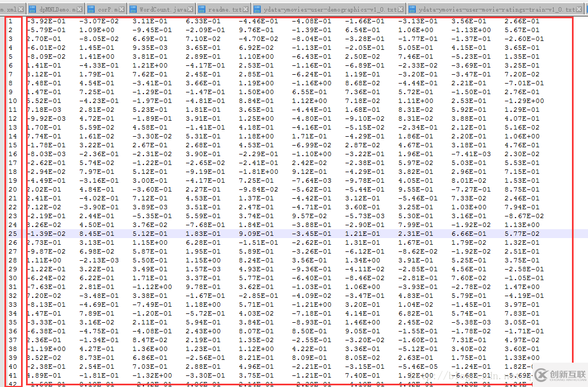Click the disk icon on user-demographics tab
The height and width of the screenshot is (387, 588).
tap(257, 9)
